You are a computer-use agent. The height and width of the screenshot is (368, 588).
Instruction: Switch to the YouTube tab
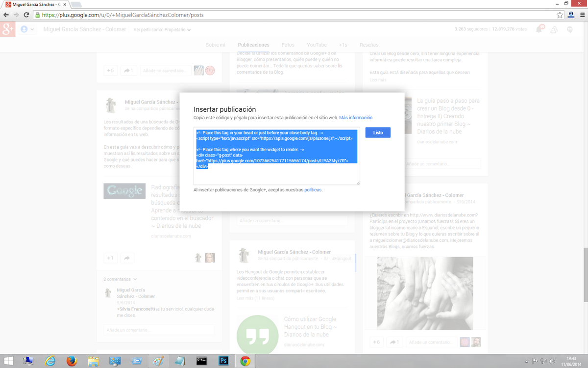[317, 45]
